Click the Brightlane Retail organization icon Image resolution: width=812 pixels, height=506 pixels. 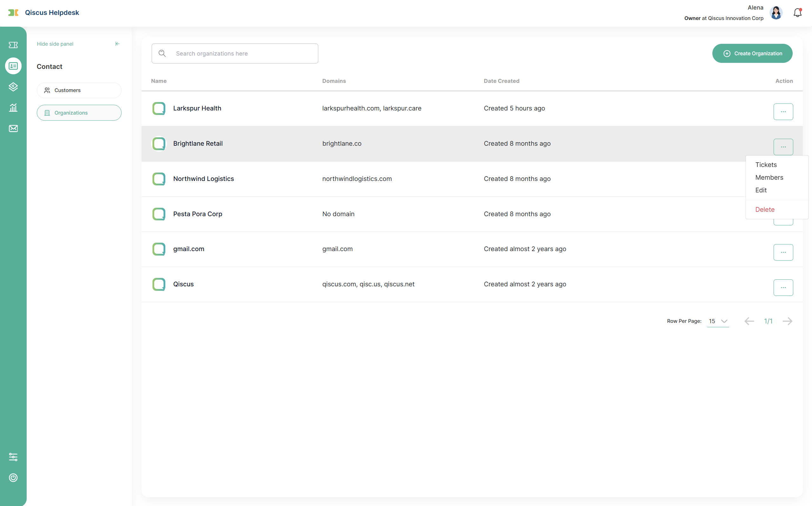(x=159, y=143)
